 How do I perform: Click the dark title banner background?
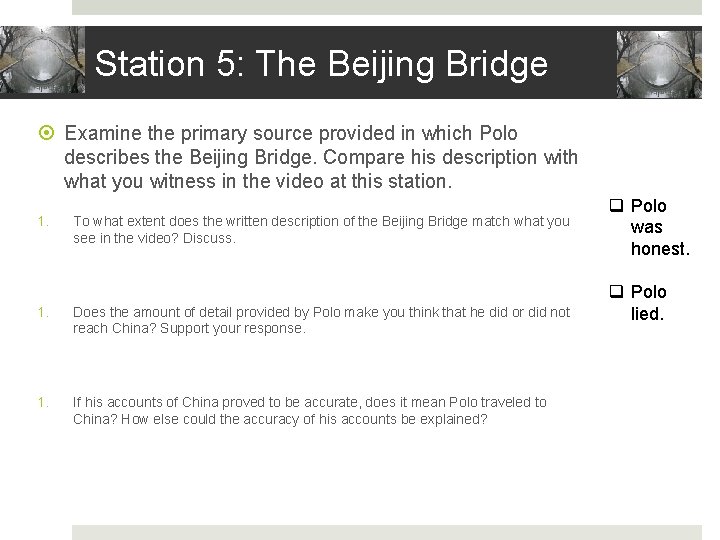(351, 62)
